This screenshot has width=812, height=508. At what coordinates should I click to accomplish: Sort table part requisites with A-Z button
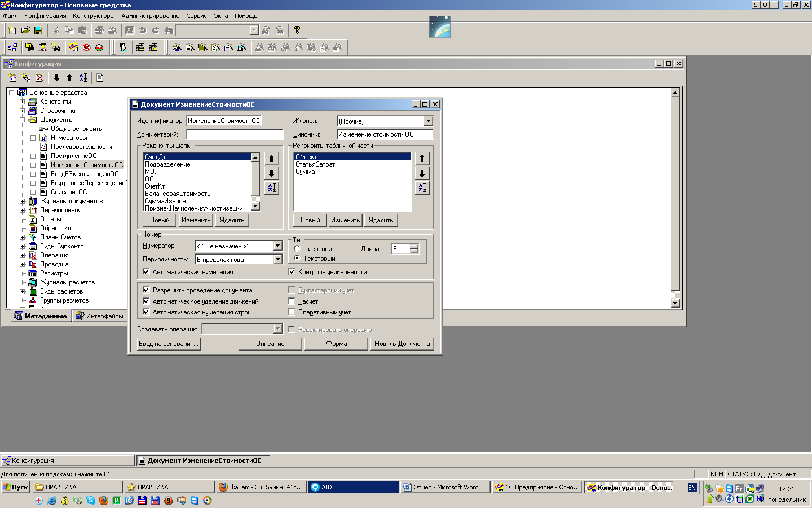(422, 188)
